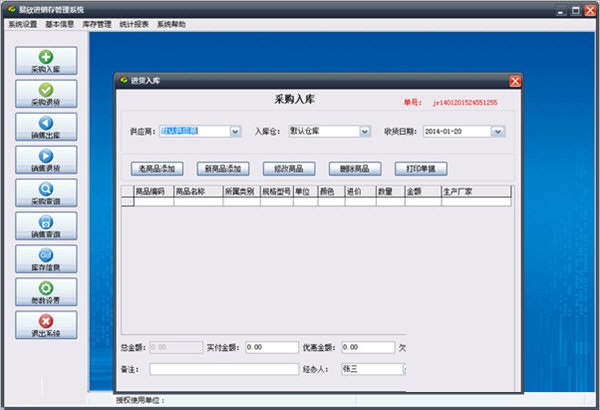Click the 新商品添加 button
Screen dimensions: 600x410
point(223,169)
